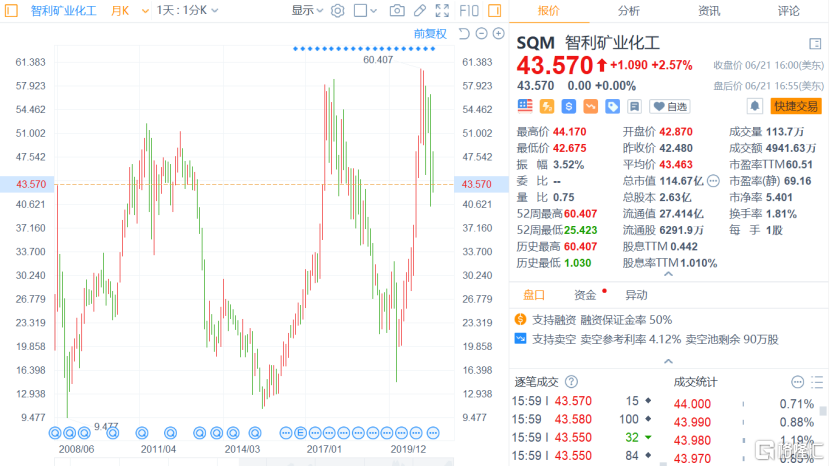Click the 智利矿业化工 stock name in toolbar

[x=64, y=11]
